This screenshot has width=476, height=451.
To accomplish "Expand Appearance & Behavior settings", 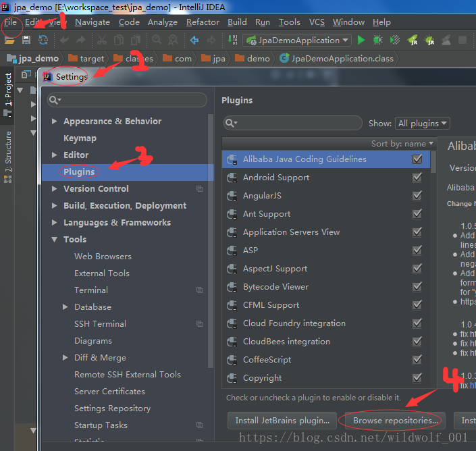I will pos(54,121).
